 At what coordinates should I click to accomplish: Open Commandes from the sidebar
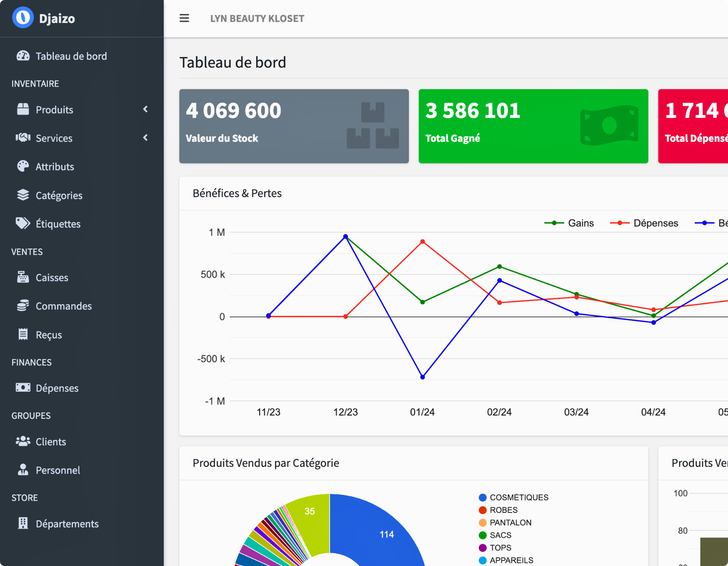(64, 306)
